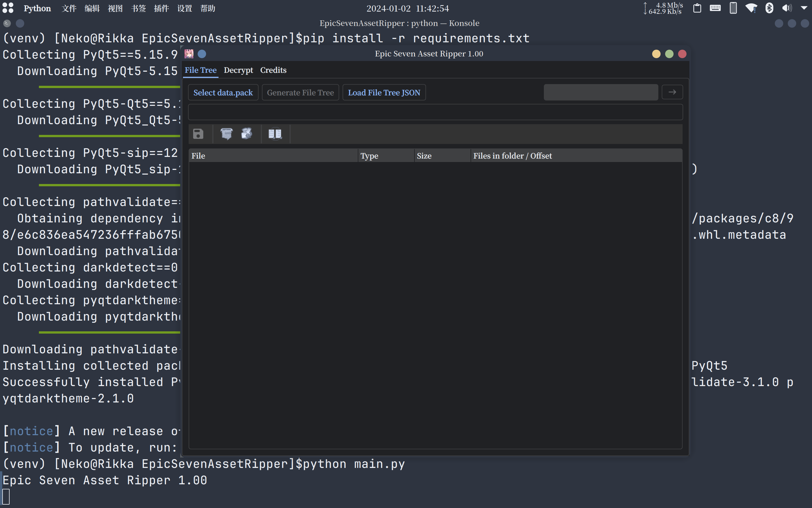Screen dimensions: 812x508
Task: Open the 文件 menu
Action: 69,8
